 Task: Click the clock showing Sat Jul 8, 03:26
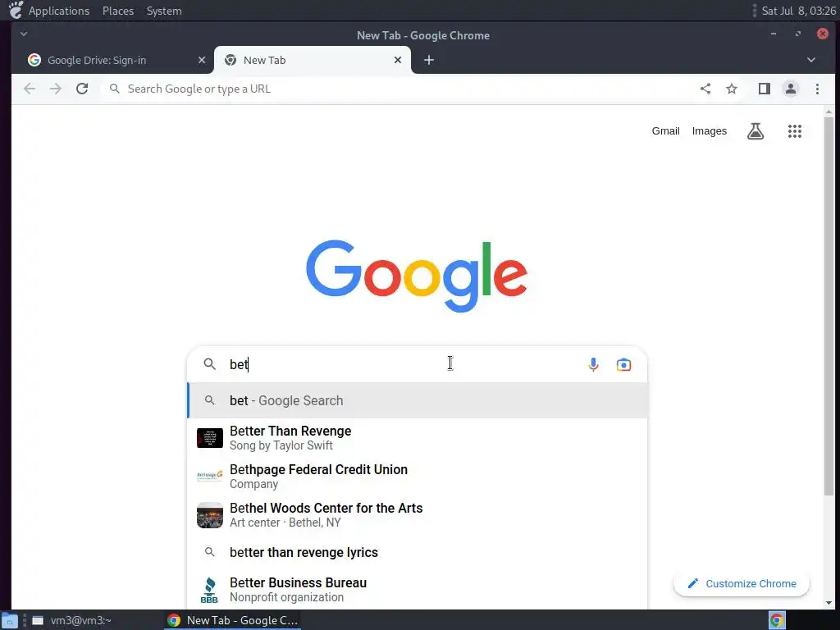coord(798,11)
